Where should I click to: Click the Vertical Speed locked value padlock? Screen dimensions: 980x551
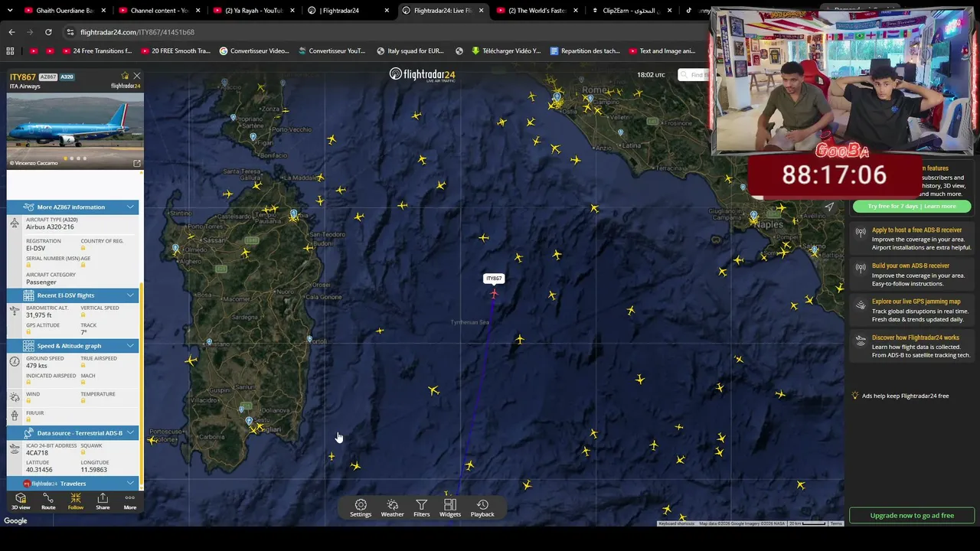pos(83,315)
